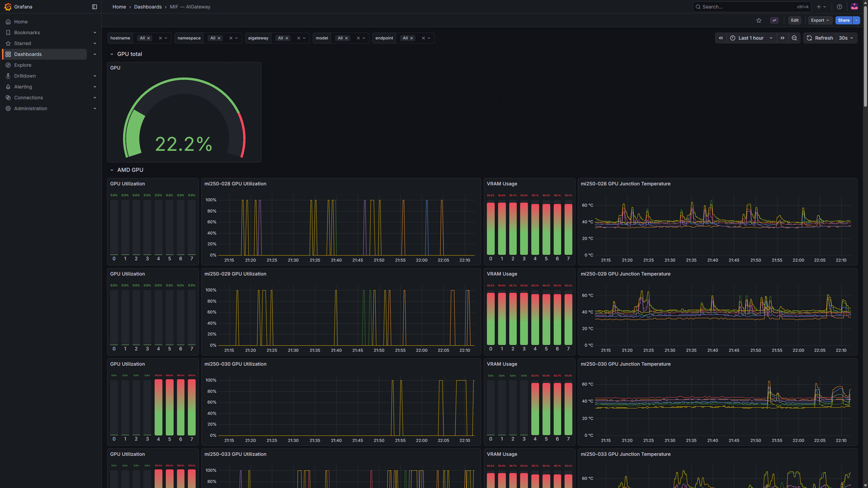Shift time range backwards
868x488 pixels.
721,38
